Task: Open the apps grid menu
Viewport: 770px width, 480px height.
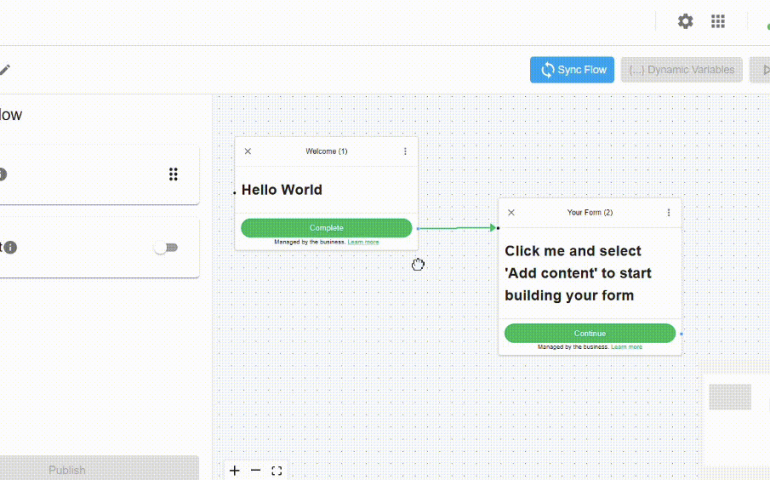Action: [x=718, y=21]
